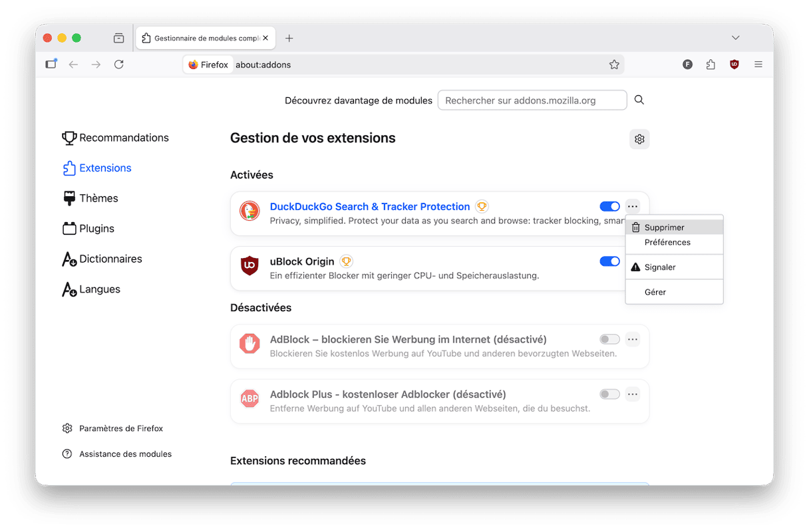Disable DuckDuckGo Search & Tracker Protection toggle
Image resolution: width=809 pixels, height=532 pixels.
(609, 207)
